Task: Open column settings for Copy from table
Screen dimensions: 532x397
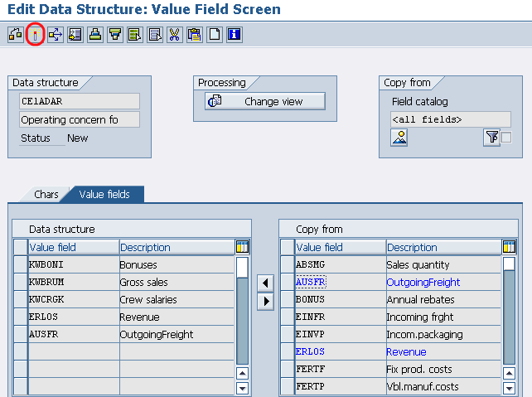Action: point(510,247)
